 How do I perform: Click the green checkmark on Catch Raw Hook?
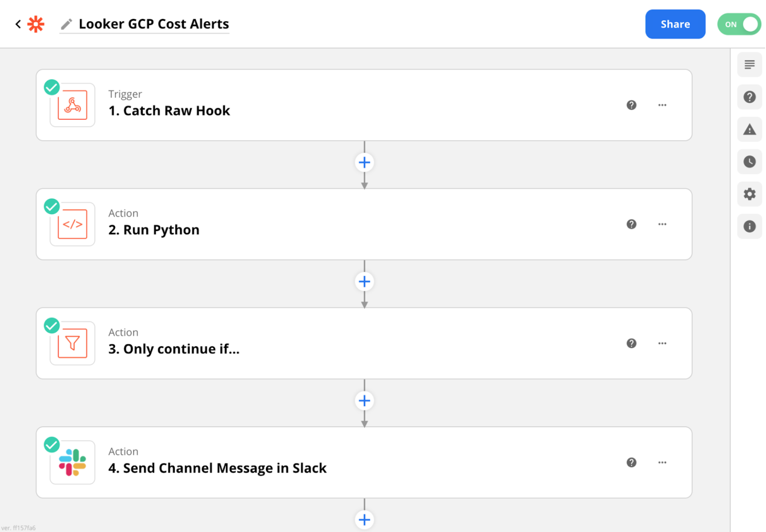(x=51, y=87)
